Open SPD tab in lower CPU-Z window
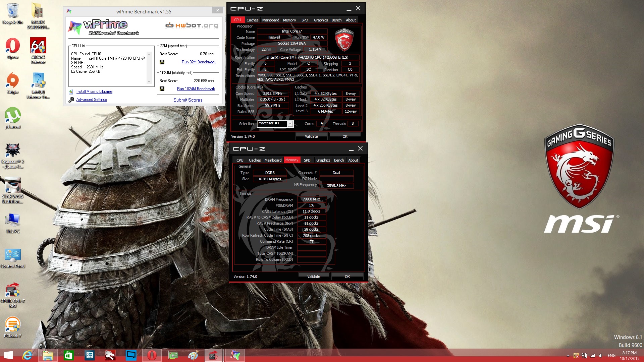The height and width of the screenshot is (362, 644). pyautogui.click(x=307, y=160)
